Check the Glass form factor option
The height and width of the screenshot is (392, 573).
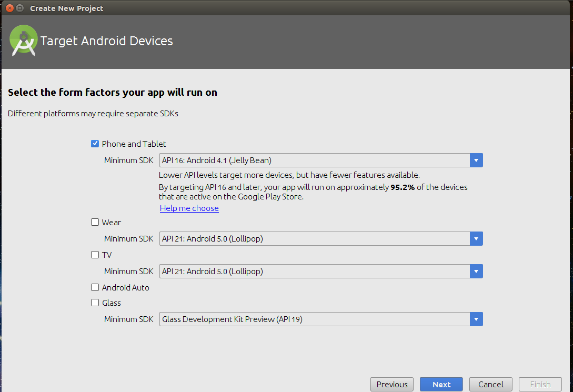[95, 303]
